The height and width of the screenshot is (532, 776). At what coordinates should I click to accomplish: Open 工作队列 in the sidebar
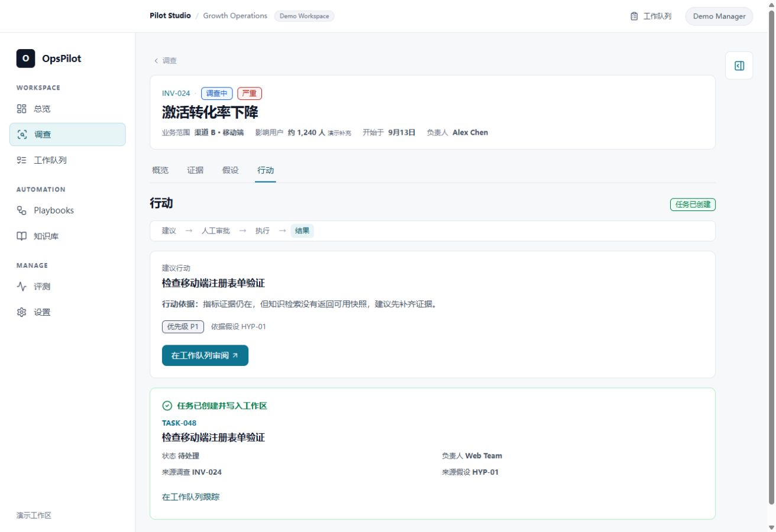point(67,160)
